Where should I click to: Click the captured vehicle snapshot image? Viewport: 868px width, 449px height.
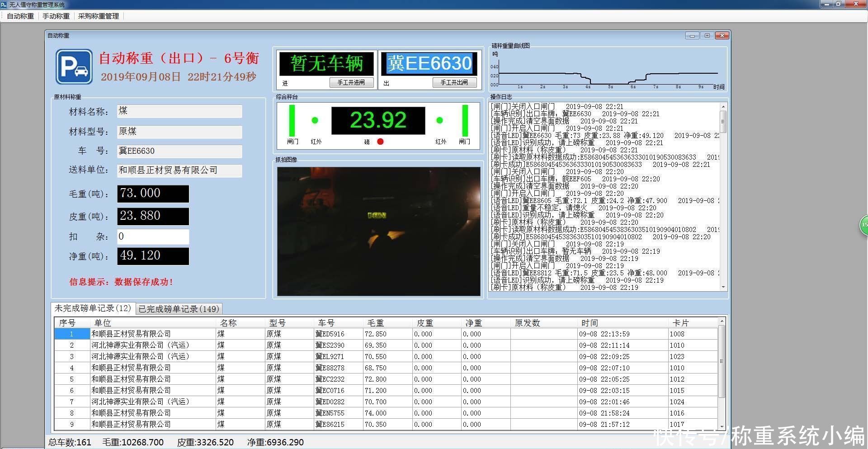(x=379, y=232)
